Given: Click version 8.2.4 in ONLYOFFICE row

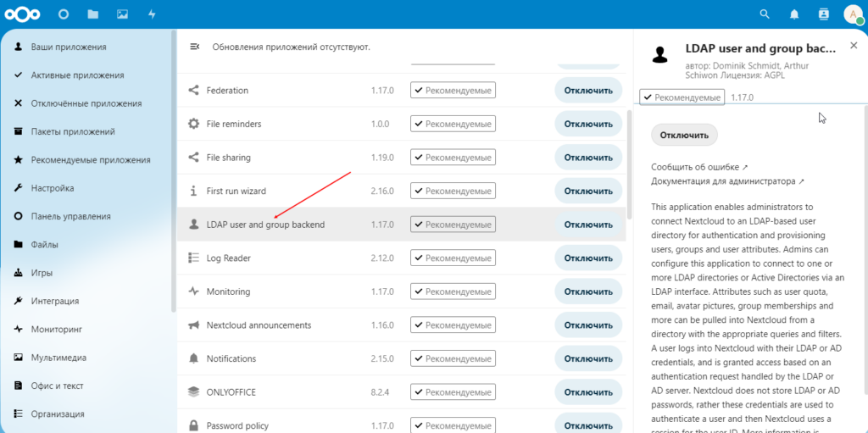Looking at the screenshot, I should pos(381,392).
